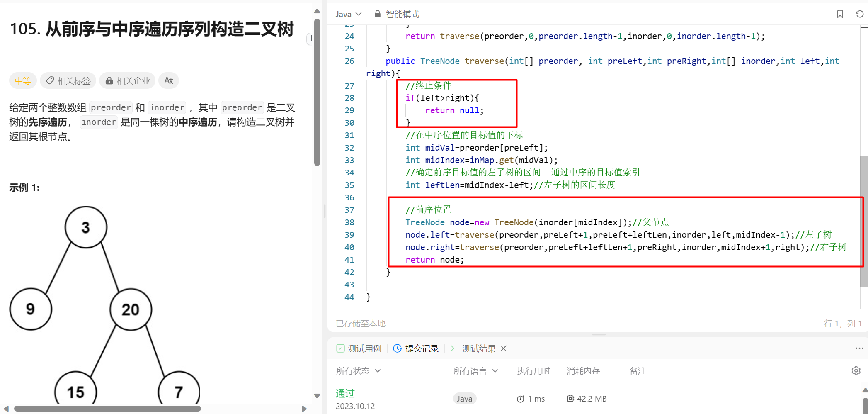Click the horizontal scroll right arrow

coord(304,409)
